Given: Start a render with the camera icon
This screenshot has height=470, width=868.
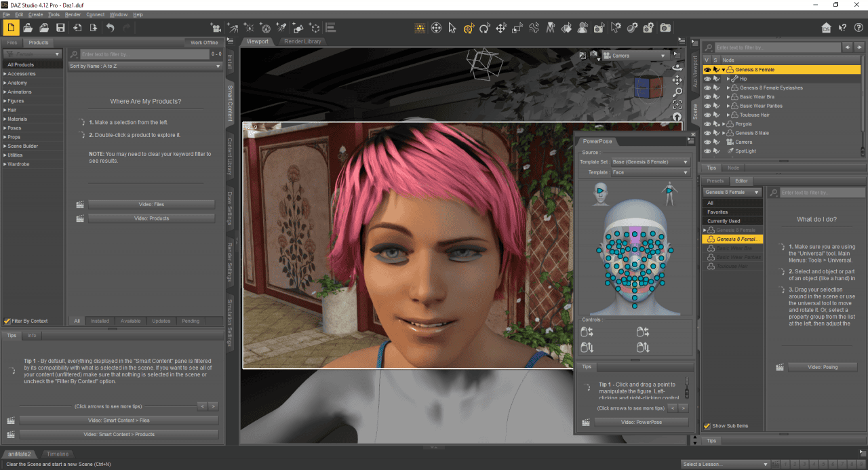Looking at the screenshot, I should [665, 28].
